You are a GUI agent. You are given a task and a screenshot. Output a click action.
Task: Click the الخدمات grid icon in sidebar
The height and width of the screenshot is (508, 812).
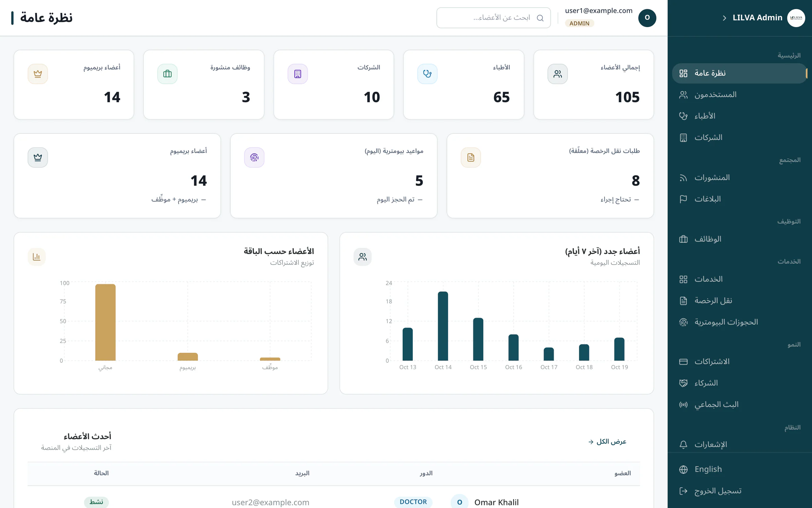pyautogui.click(x=683, y=279)
